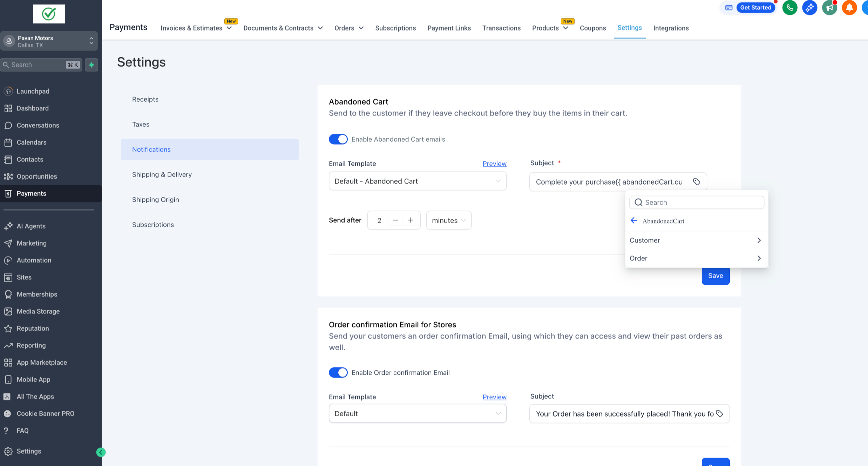Click the custom values tag icon in Abandoned Cart subject
This screenshot has height=466, width=868.
[x=697, y=182]
